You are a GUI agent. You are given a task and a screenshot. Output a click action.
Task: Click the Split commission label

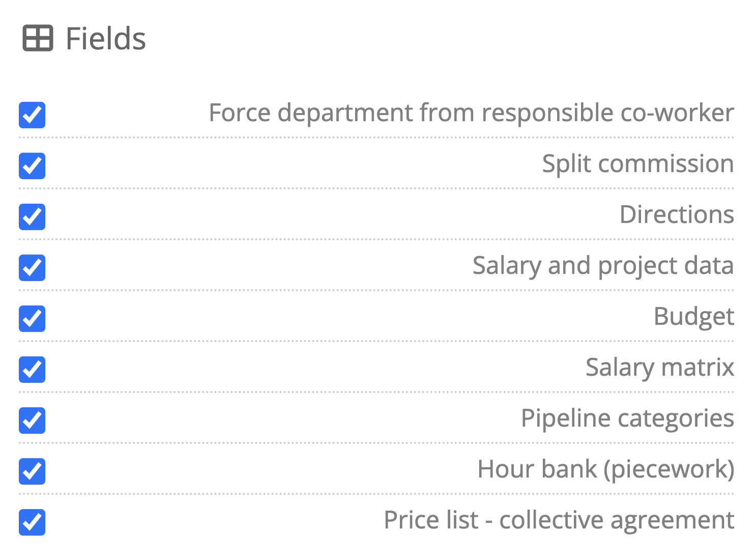(x=637, y=164)
